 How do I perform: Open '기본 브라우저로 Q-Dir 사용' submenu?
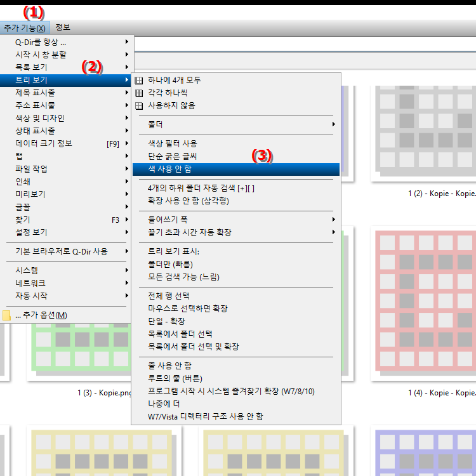point(65,251)
